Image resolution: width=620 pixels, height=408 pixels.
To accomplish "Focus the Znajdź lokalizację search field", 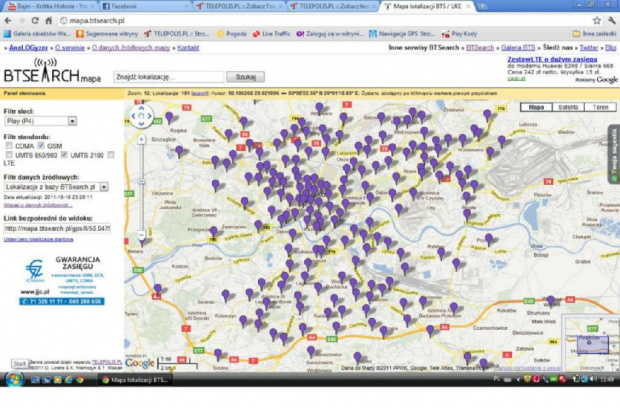I will click(x=169, y=77).
